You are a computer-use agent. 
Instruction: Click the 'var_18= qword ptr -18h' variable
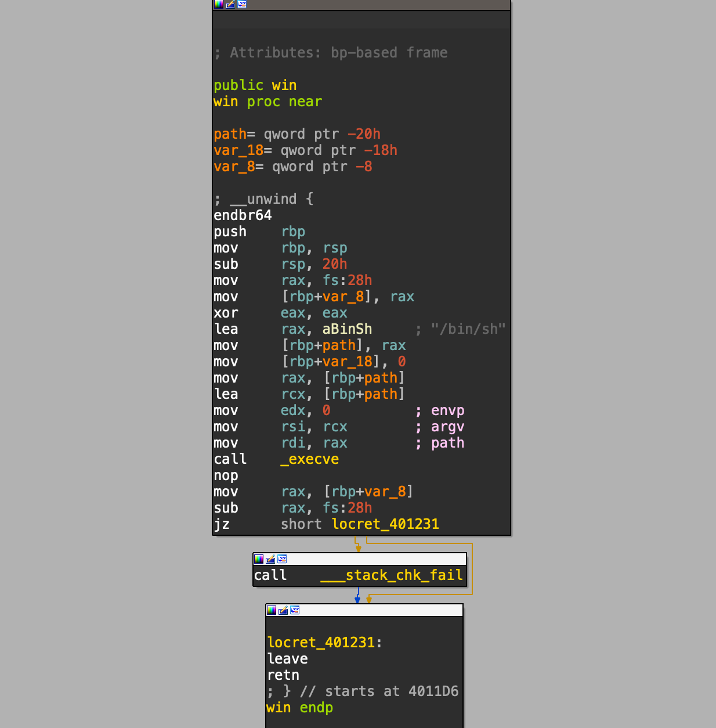tap(306, 150)
